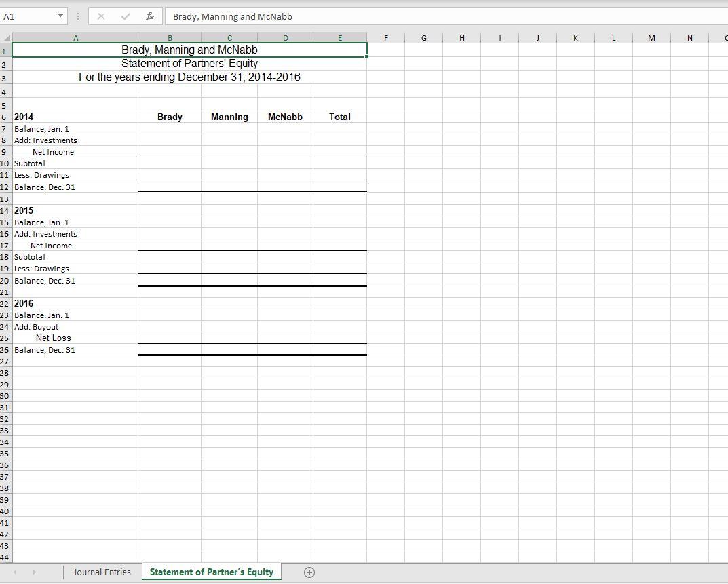Click Total cell for 2016 Balance Dec. 31
The width and height of the screenshot is (728, 584).
tap(340, 350)
